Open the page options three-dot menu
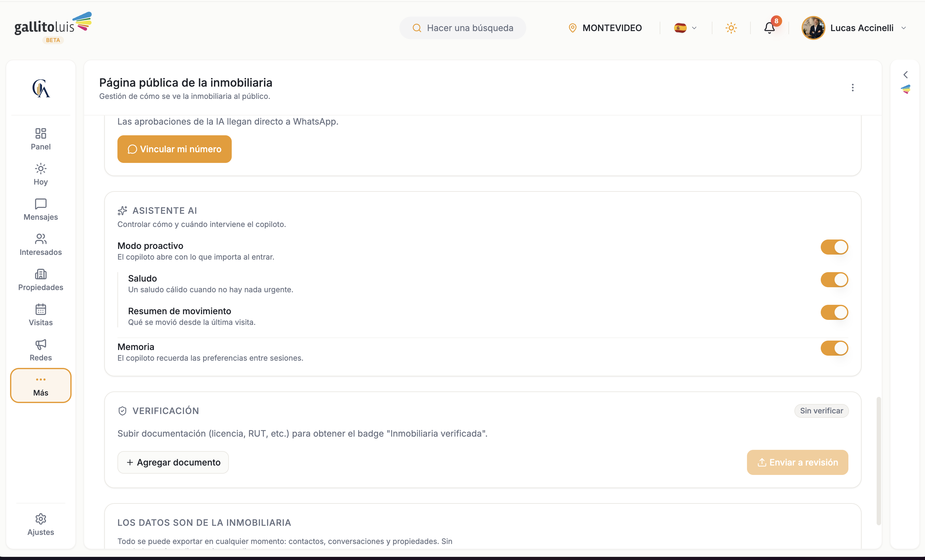This screenshot has width=925, height=560. 852,88
